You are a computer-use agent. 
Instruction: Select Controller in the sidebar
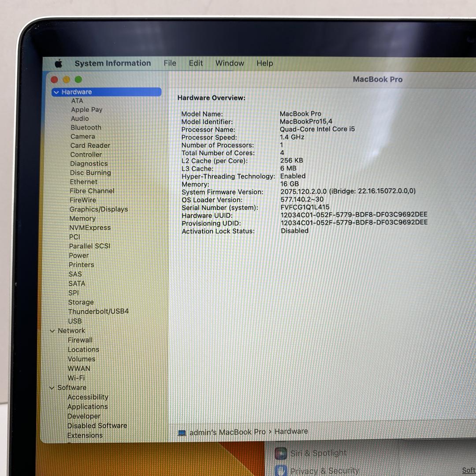click(x=86, y=155)
